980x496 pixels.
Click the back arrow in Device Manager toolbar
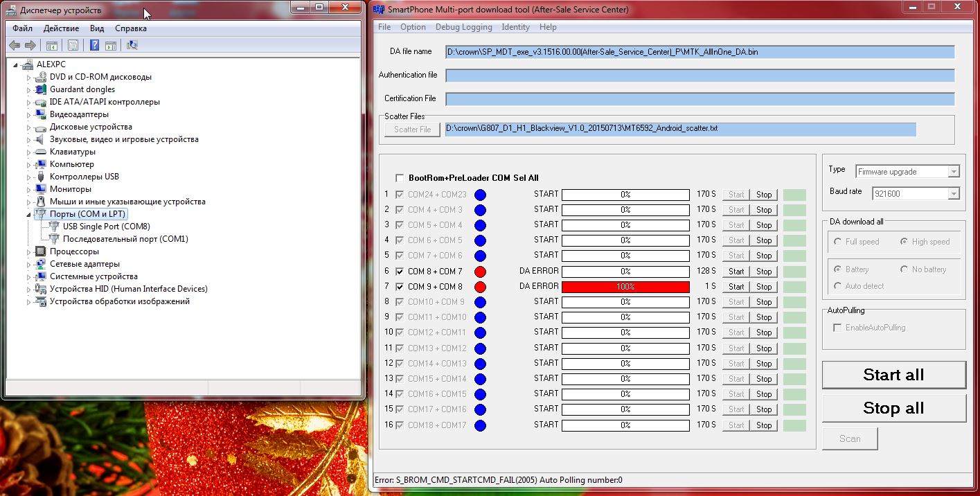point(15,46)
